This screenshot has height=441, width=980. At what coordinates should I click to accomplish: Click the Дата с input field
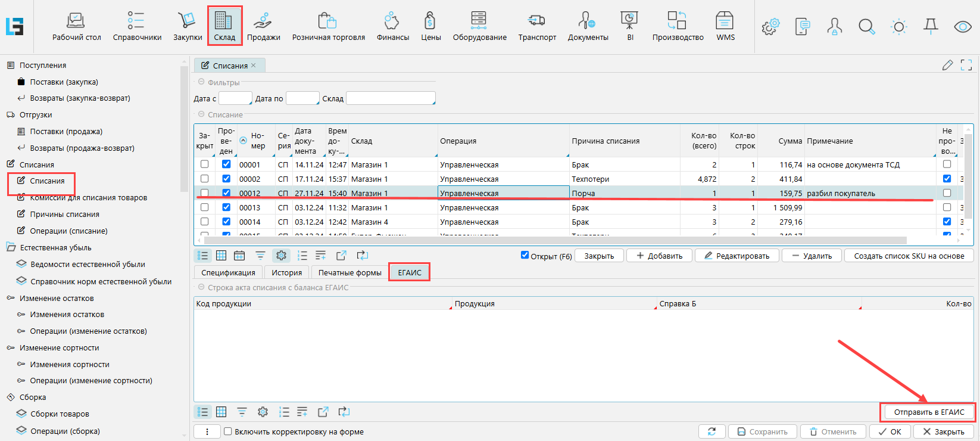[235, 98]
